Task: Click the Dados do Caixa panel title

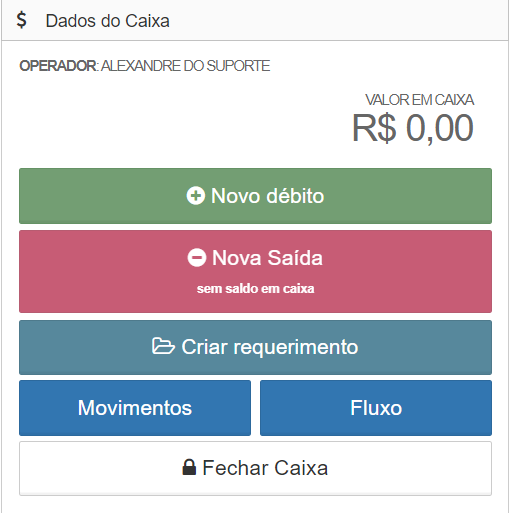Action: pyautogui.click(x=108, y=21)
